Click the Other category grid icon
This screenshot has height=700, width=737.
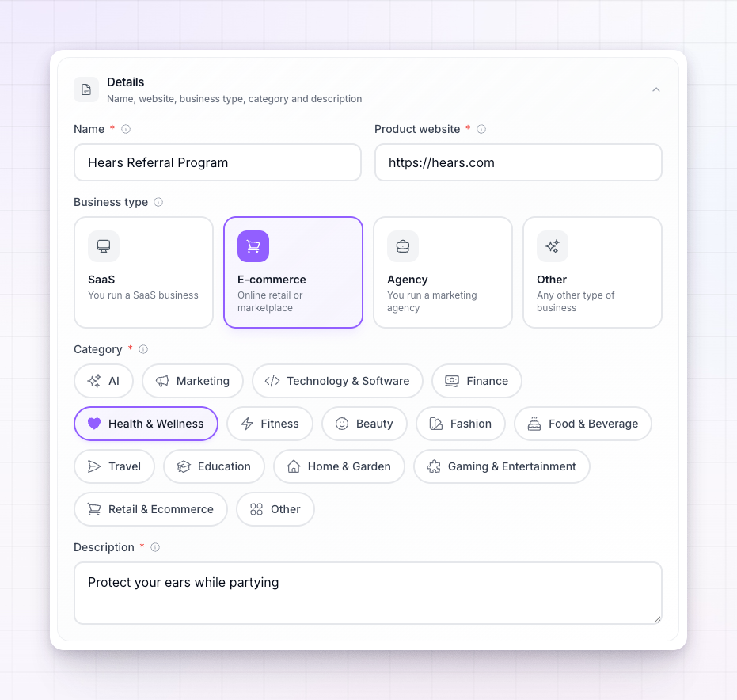coord(256,509)
